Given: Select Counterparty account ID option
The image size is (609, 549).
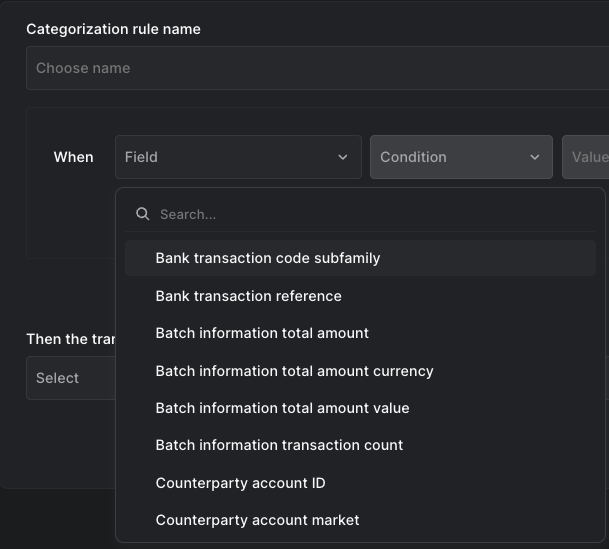Looking at the screenshot, I should (x=240, y=483).
